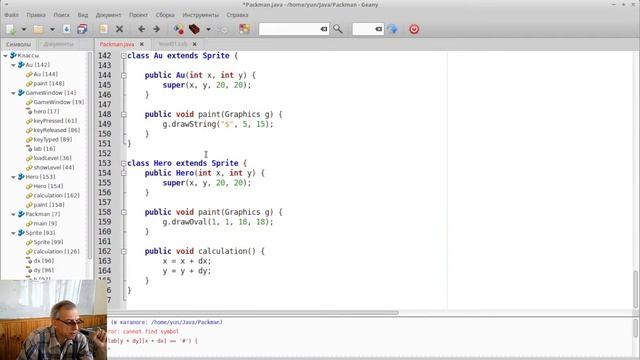Screen dimensions: 640x360
Task: Fold class Hero at line 153
Action: (123, 163)
